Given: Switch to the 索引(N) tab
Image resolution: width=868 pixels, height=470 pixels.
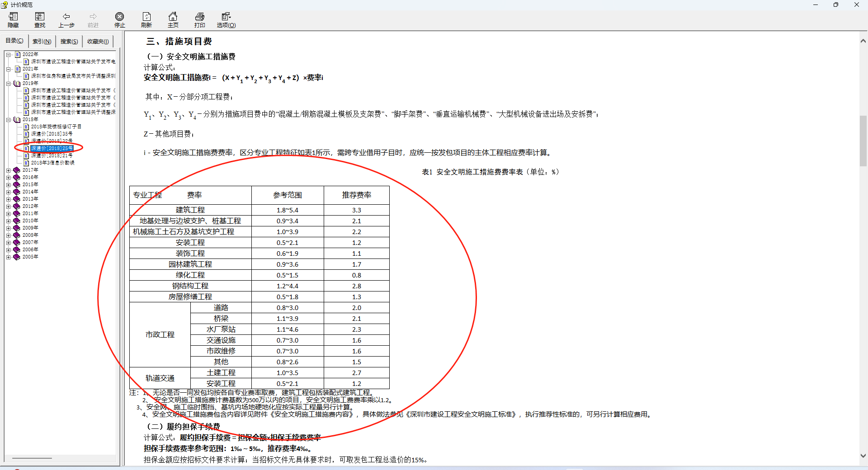Looking at the screenshot, I should tap(42, 42).
